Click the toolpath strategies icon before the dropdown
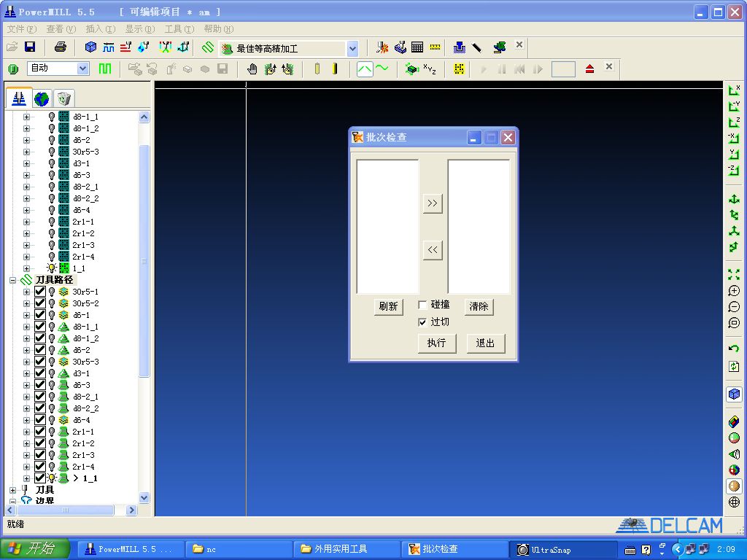The height and width of the screenshot is (560, 747). (208, 47)
